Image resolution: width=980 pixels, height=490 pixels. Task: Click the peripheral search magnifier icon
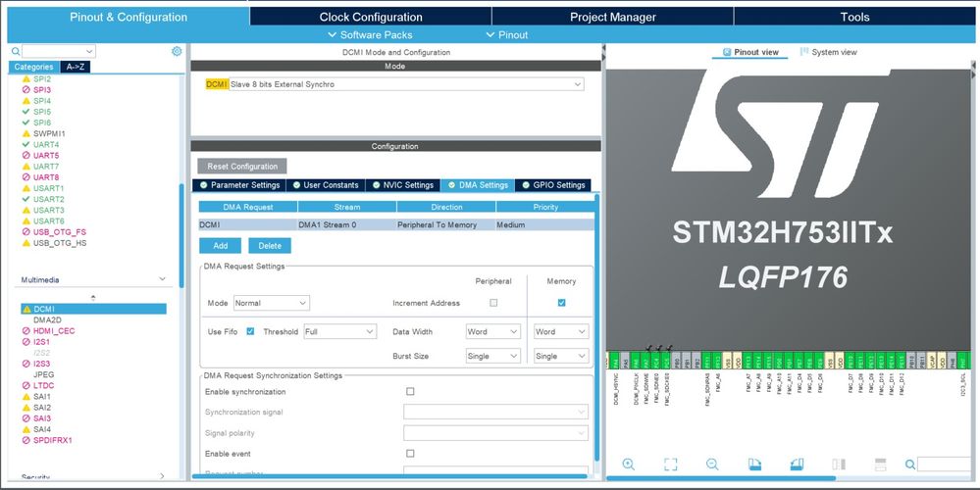tap(16, 51)
